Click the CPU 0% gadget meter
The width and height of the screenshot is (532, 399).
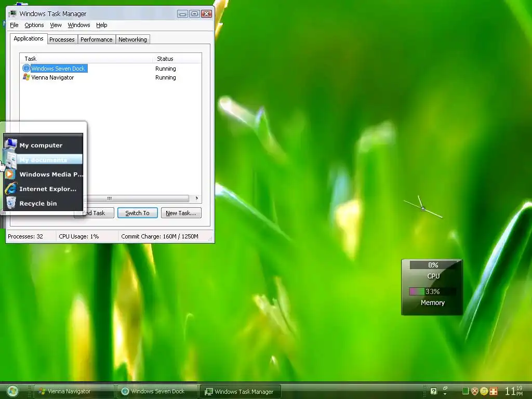tap(433, 264)
